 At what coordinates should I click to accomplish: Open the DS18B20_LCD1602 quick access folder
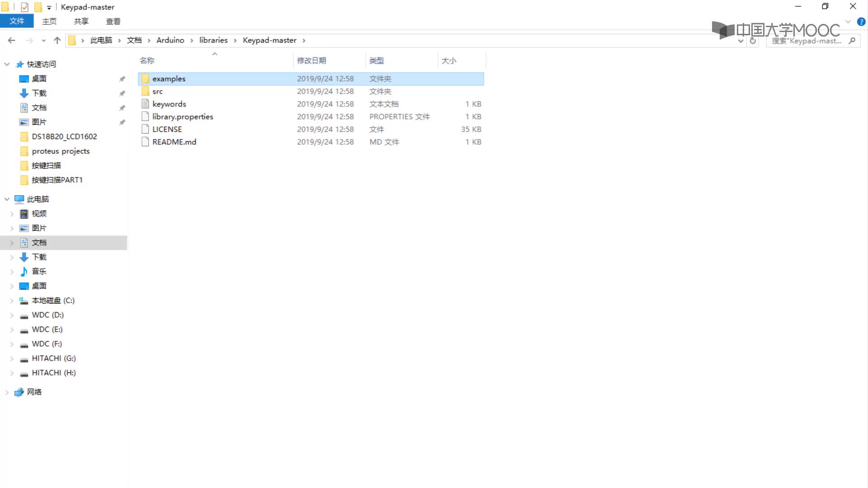pyautogui.click(x=64, y=136)
